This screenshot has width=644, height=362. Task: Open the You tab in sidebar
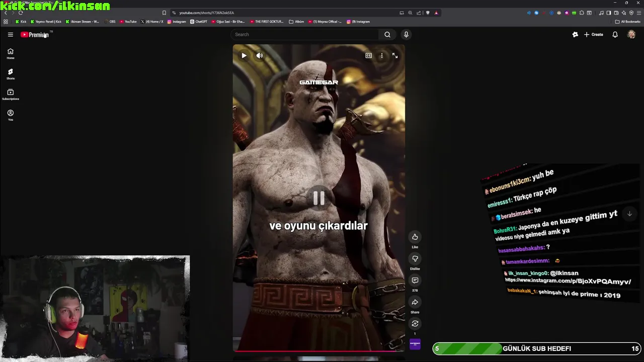point(10,115)
